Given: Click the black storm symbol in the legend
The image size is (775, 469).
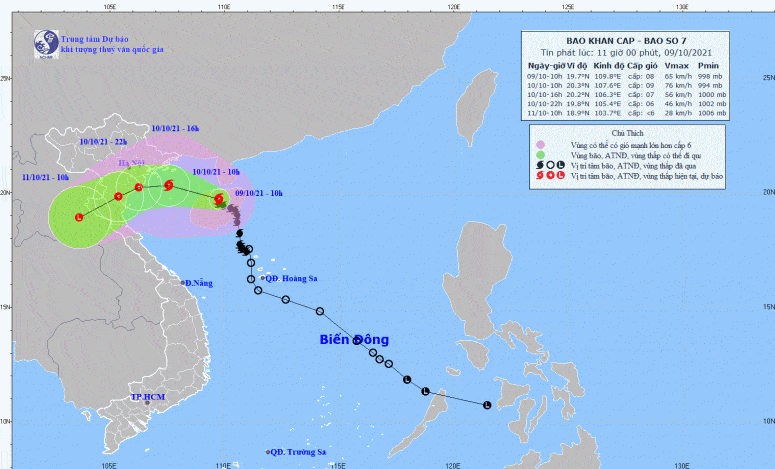Looking at the screenshot, I should click(537, 165).
